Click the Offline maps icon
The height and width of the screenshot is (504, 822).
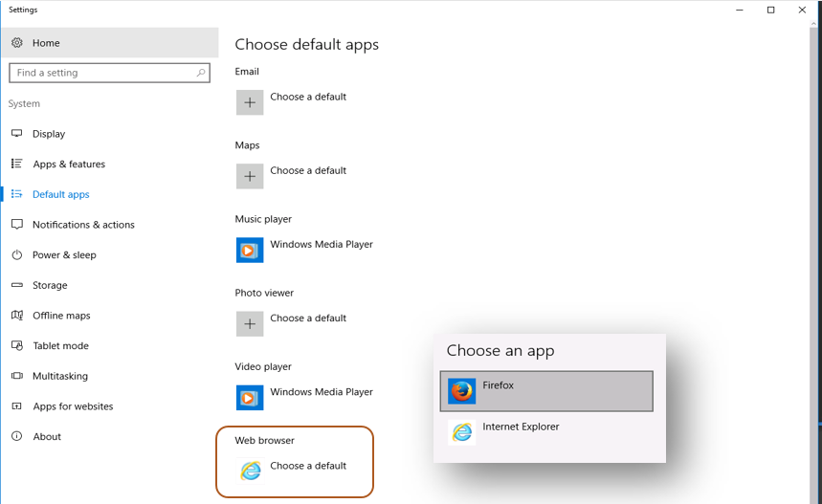point(17,316)
